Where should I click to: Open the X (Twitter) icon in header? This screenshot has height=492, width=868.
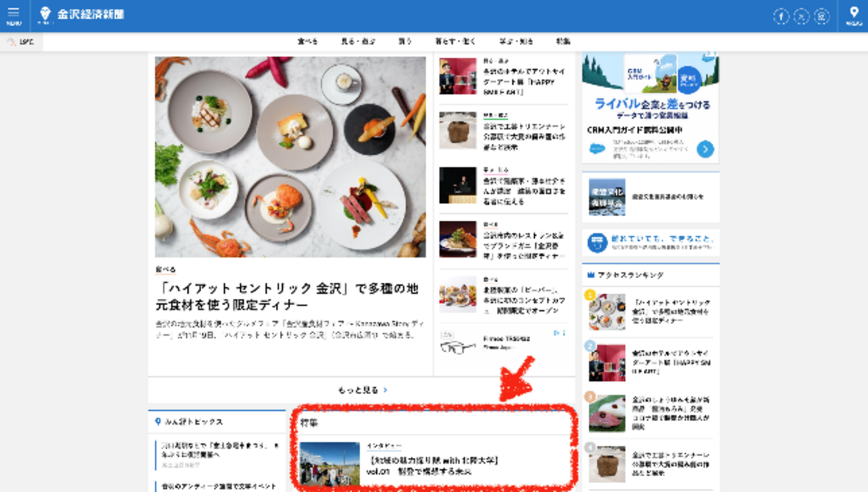click(801, 17)
